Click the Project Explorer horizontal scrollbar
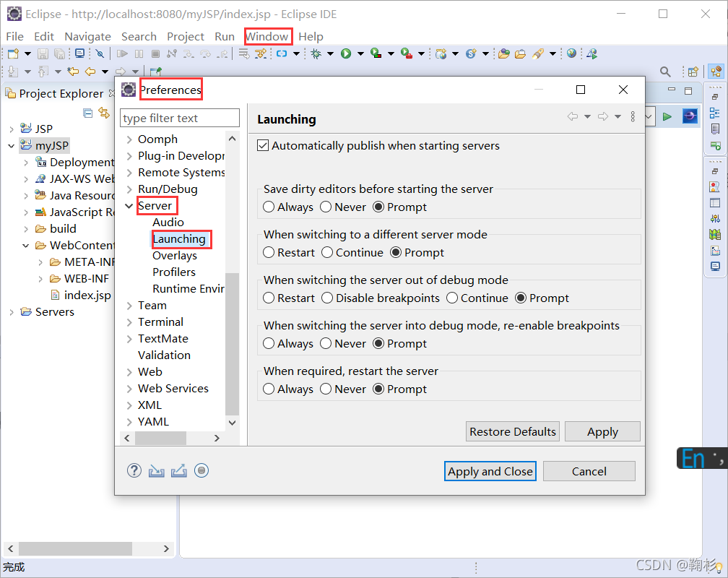Screen dimensions: 728x578 75,548
